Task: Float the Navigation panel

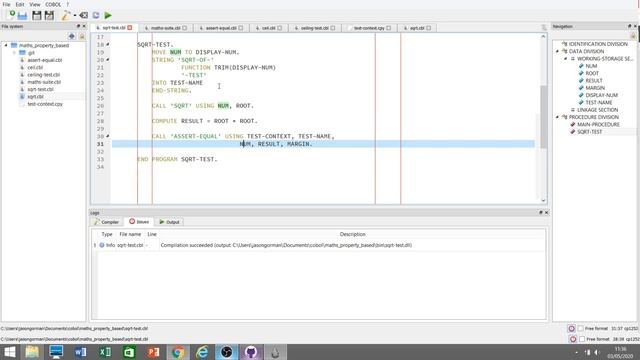Action: click(x=629, y=26)
